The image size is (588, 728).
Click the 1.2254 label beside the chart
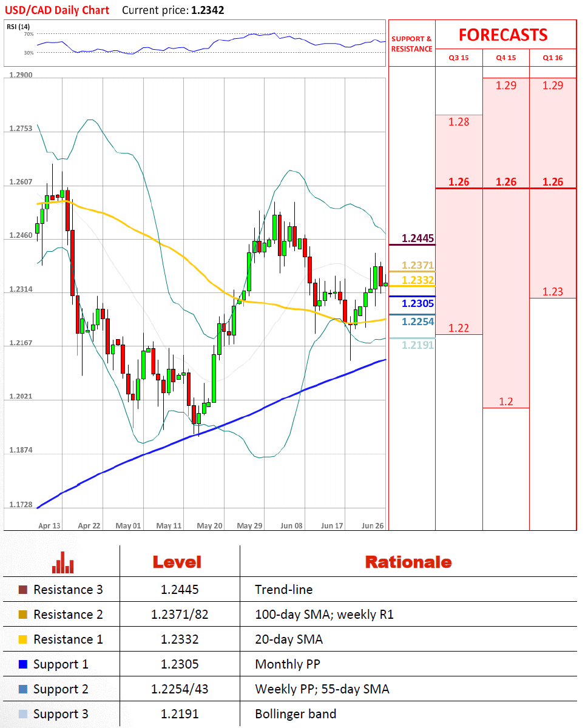(417, 322)
